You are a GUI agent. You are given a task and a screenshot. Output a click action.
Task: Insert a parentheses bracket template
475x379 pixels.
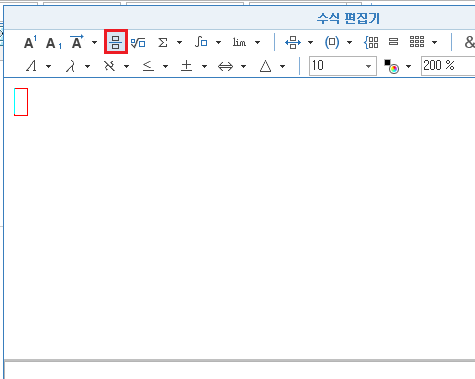pos(332,42)
